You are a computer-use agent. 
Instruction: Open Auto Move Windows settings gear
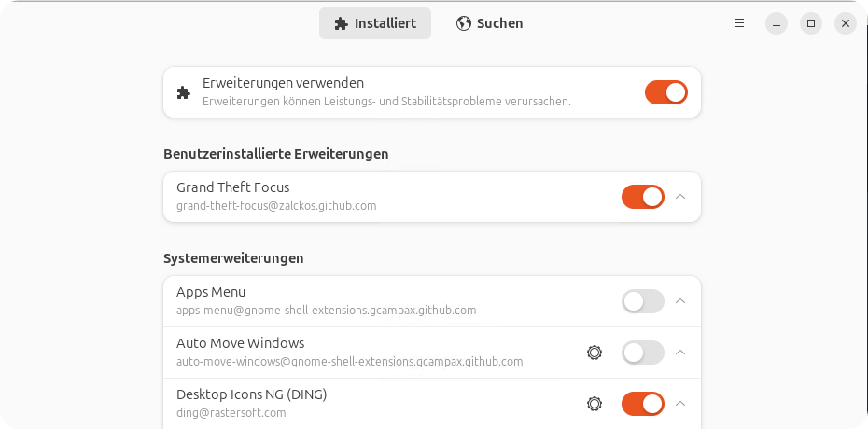pyautogui.click(x=594, y=353)
